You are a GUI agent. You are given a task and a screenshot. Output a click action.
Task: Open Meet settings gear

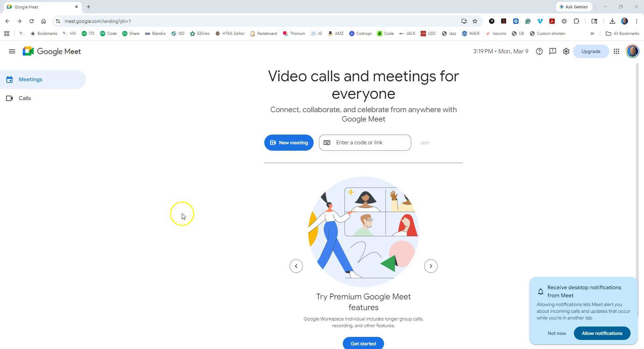coord(566,51)
